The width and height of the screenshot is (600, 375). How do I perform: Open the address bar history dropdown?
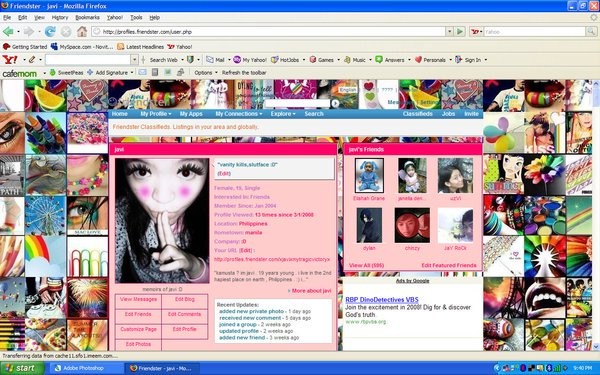tap(450, 32)
